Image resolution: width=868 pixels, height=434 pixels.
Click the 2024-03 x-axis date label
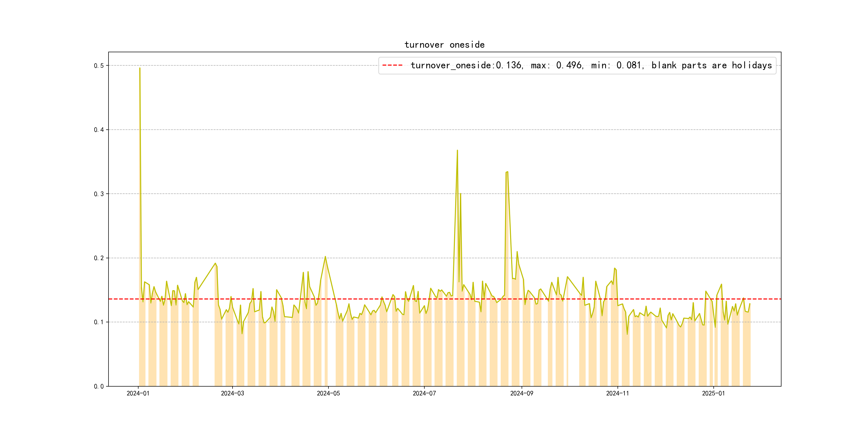(232, 394)
